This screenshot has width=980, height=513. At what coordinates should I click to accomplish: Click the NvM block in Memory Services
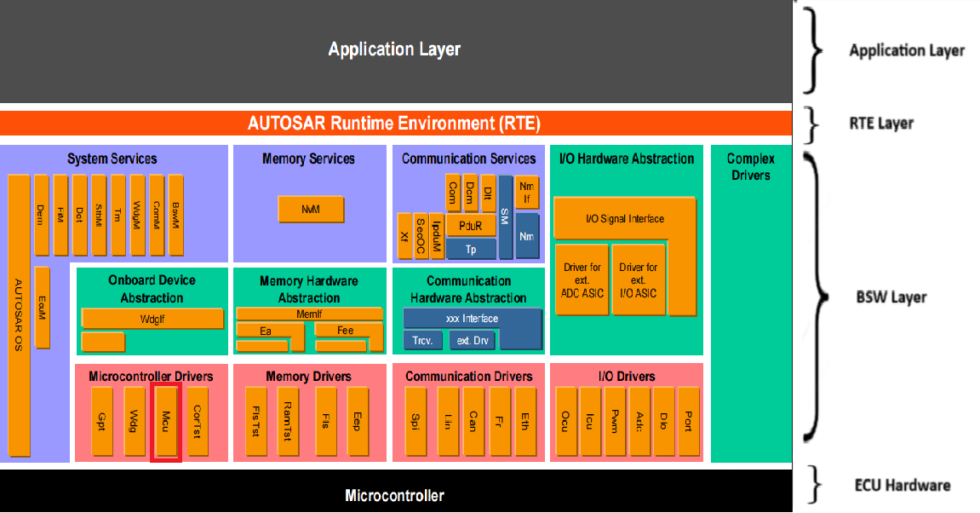point(311,209)
